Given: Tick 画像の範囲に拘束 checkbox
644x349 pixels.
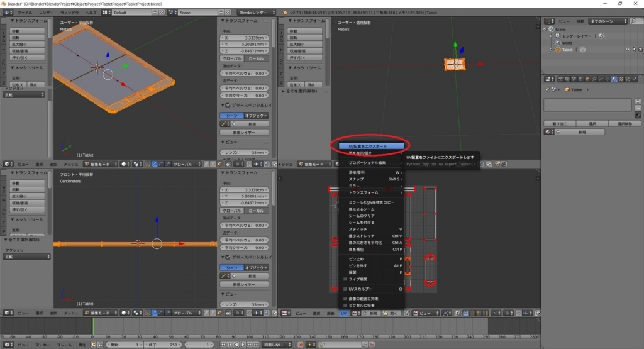Looking at the screenshot, I should pos(345,299).
